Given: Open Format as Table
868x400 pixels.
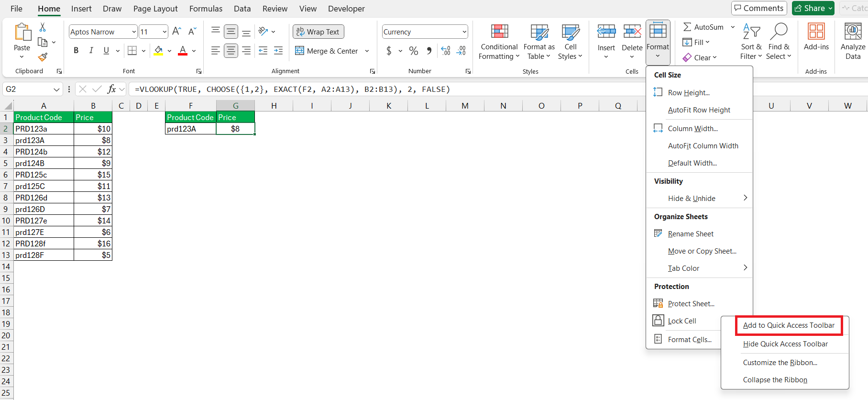Looking at the screenshot, I should click(539, 42).
